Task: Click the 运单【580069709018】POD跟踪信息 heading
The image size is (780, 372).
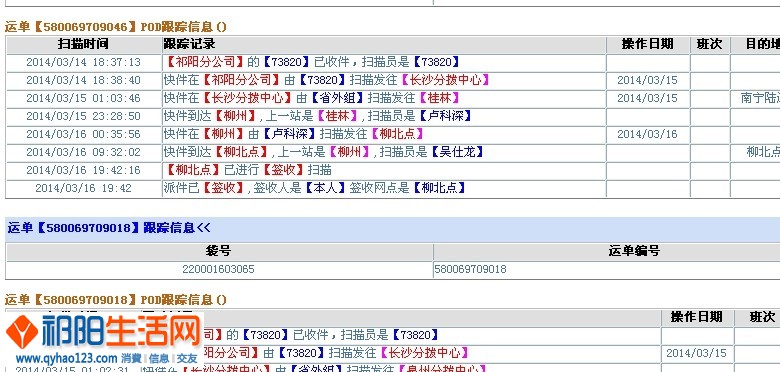Action: (x=115, y=299)
